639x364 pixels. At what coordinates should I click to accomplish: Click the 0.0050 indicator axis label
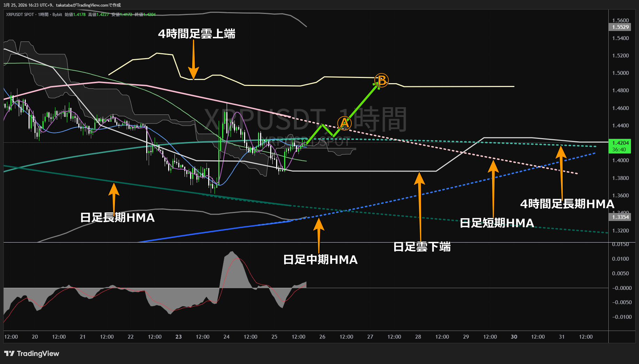point(621,274)
